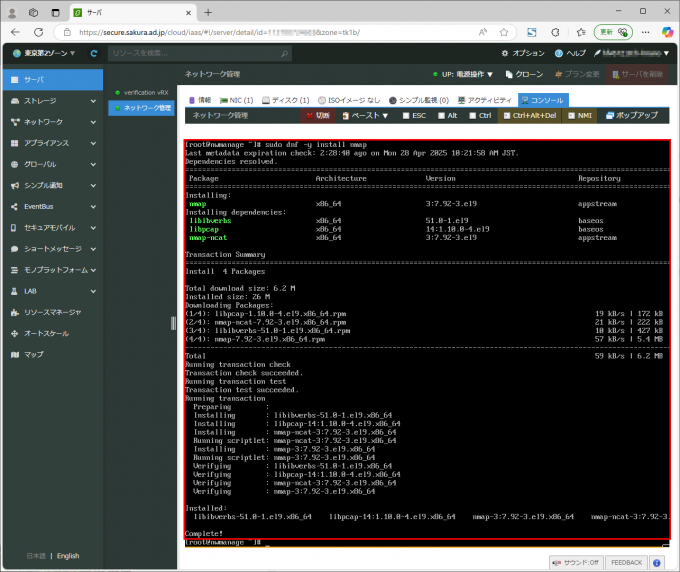Toggle サウンド:Off sound button
Image resolution: width=680 pixels, height=572 pixels.
click(576, 562)
